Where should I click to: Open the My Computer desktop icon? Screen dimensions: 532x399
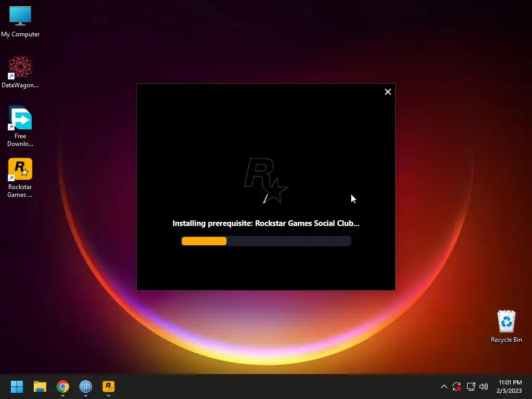point(20,21)
